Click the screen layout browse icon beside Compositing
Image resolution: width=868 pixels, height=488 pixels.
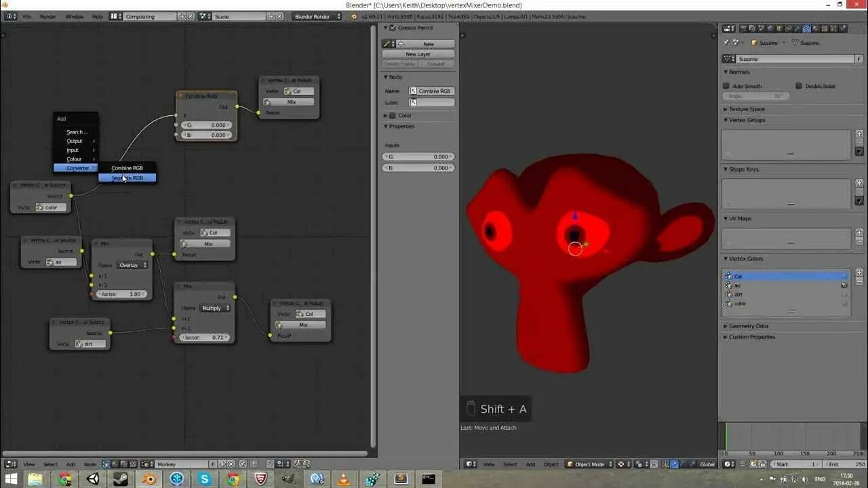(115, 16)
